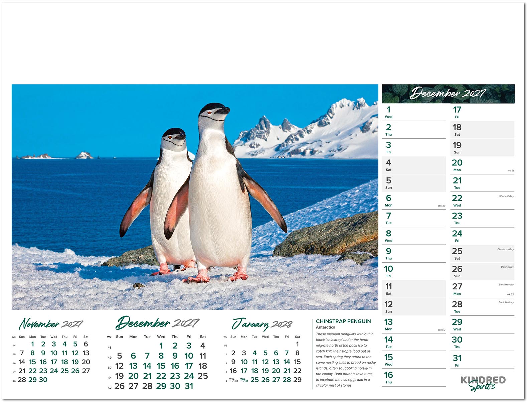The image size is (532, 405).
Task: Click the December 20 Mon Wk 51 row
Action: pos(482,165)
